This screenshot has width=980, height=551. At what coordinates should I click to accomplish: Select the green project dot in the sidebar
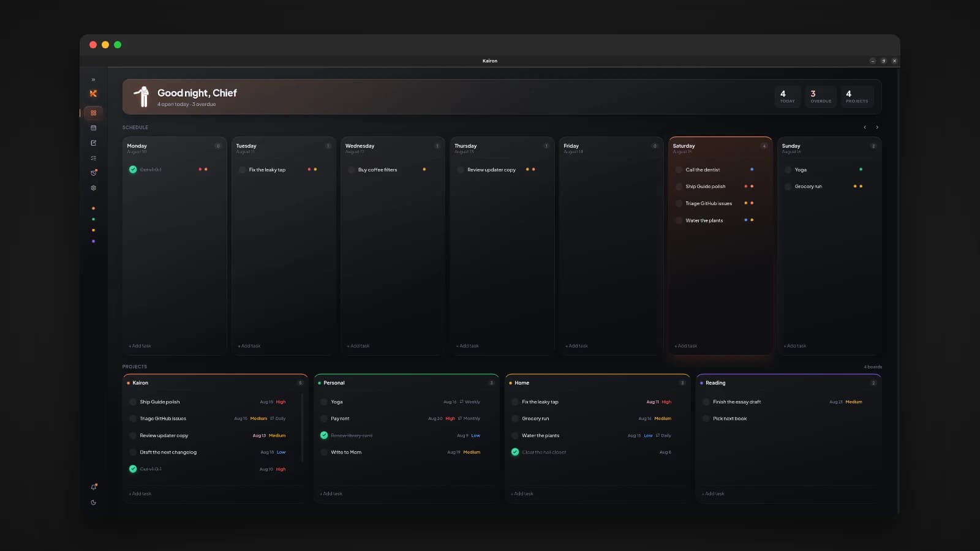pyautogui.click(x=93, y=219)
